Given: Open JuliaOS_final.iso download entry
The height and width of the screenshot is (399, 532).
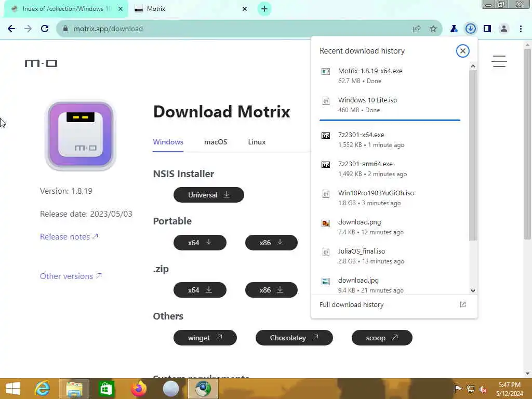Looking at the screenshot, I should (390, 256).
